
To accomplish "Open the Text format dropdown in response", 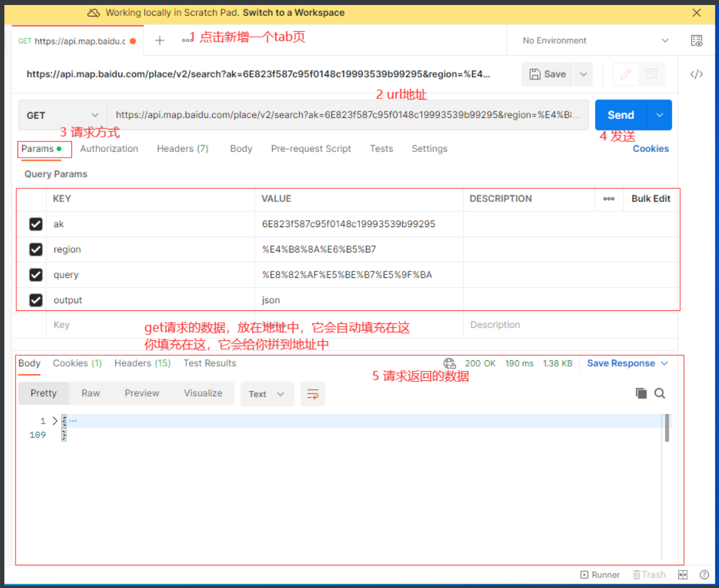I will pos(267,393).
